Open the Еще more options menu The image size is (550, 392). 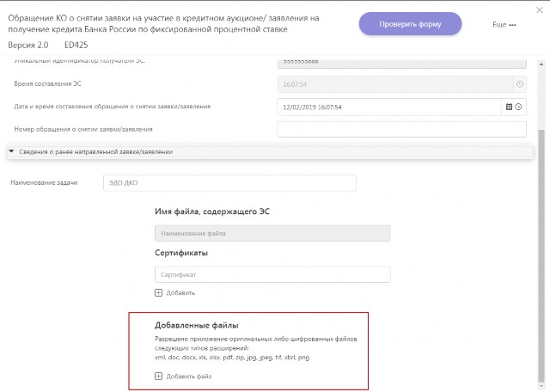pos(504,25)
